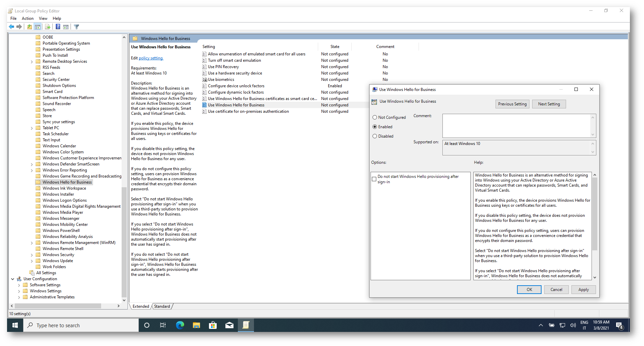Expand the Windows Update node
644x346 pixels.
click(32, 261)
